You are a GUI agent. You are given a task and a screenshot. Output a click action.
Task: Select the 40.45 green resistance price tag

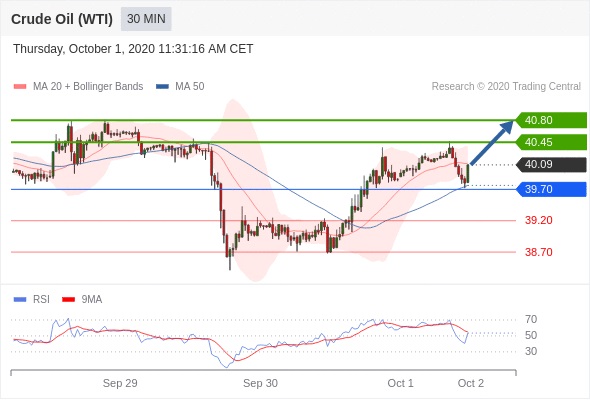coord(551,142)
